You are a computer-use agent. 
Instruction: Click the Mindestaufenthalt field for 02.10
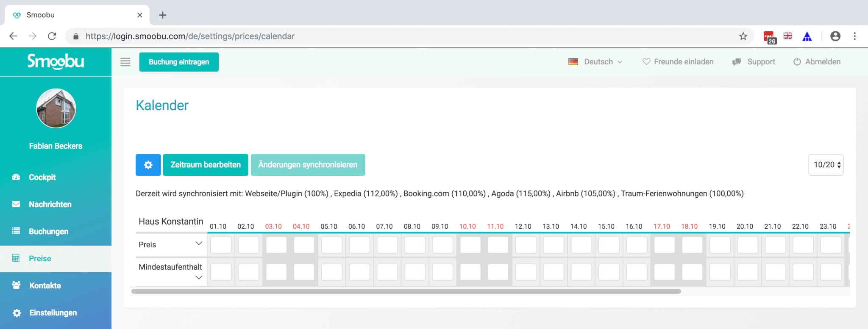pyautogui.click(x=248, y=272)
